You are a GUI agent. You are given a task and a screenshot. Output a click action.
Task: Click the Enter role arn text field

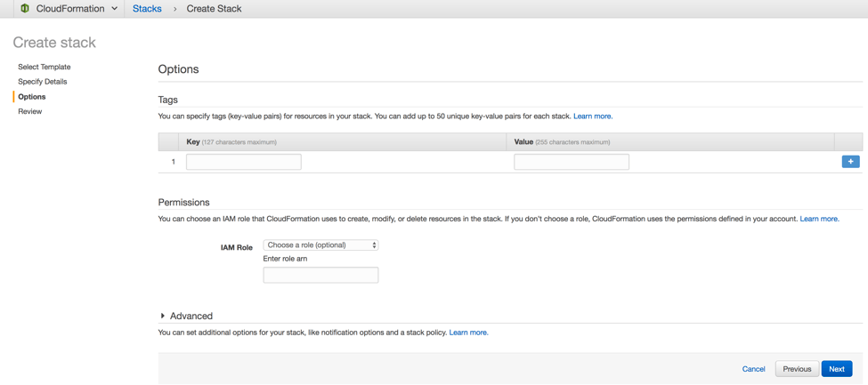320,276
